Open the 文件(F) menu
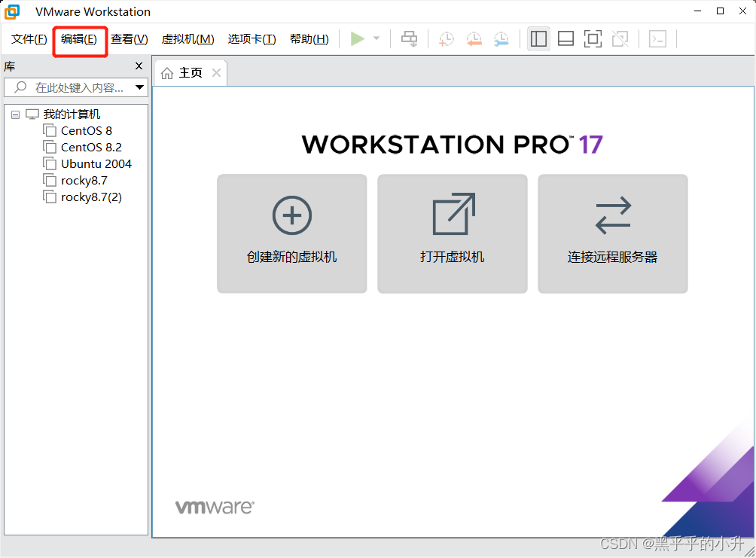 coord(29,39)
